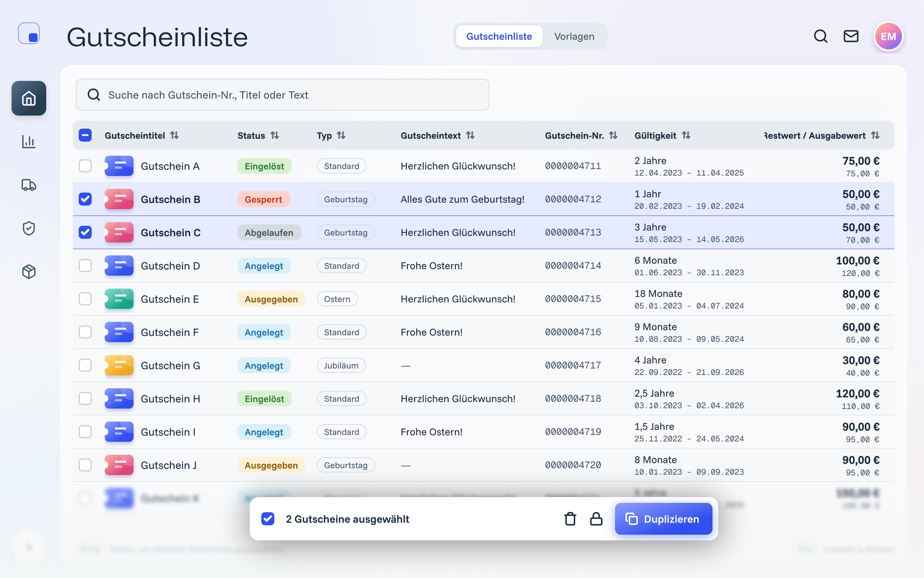The height and width of the screenshot is (578, 924).
Task: Open the EM user avatar
Action: (x=888, y=36)
